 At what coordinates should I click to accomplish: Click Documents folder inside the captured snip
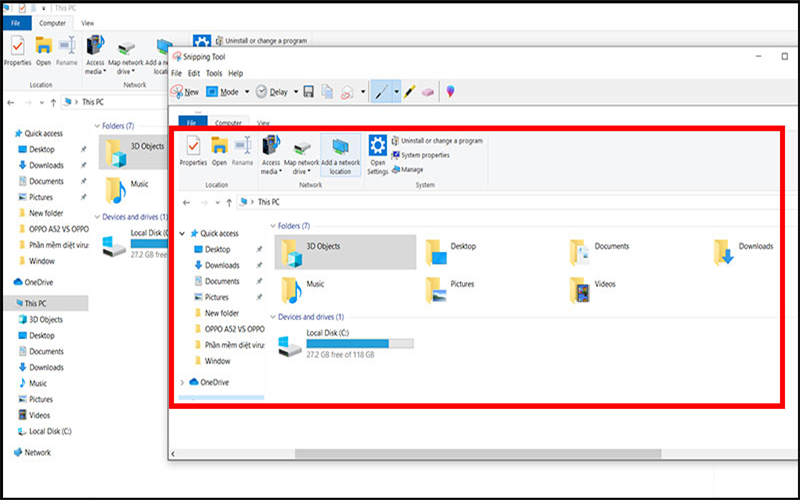(600, 252)
